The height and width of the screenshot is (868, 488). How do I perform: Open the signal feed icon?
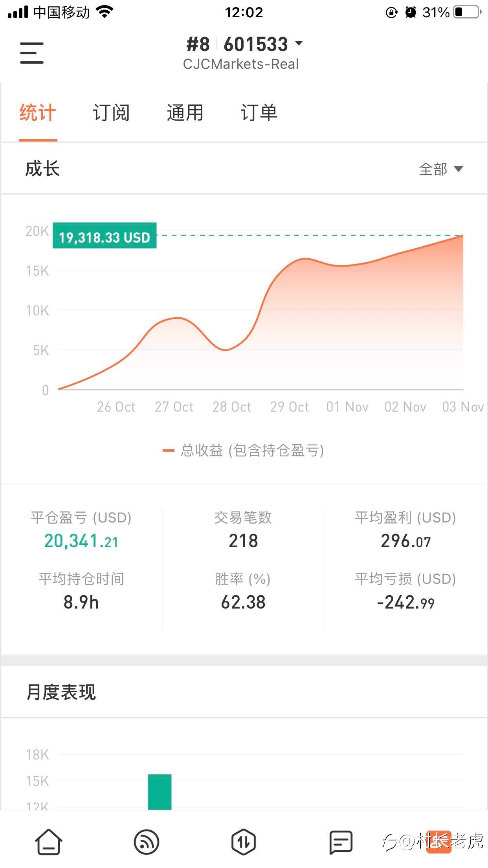(147, 842)
